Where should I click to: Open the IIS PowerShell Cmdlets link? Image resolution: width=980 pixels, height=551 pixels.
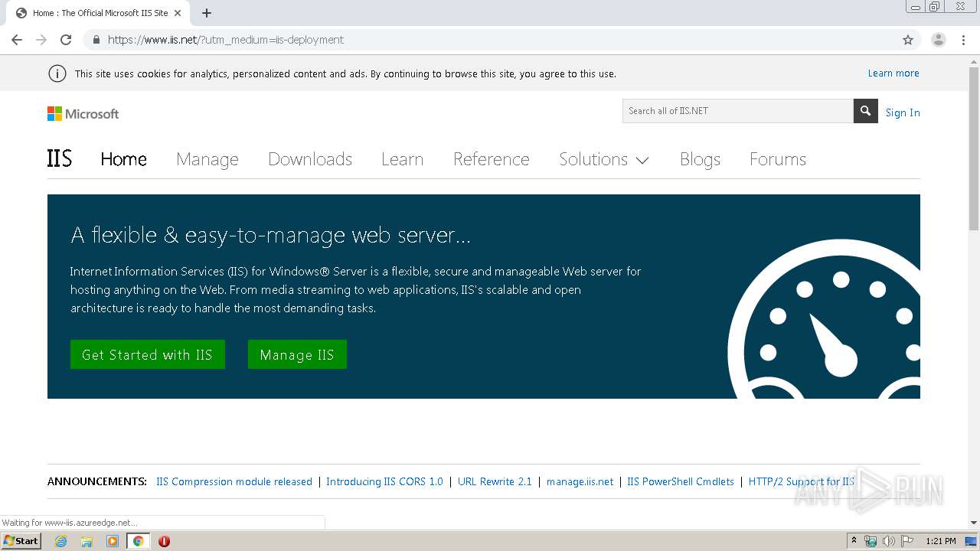point(681,481)
